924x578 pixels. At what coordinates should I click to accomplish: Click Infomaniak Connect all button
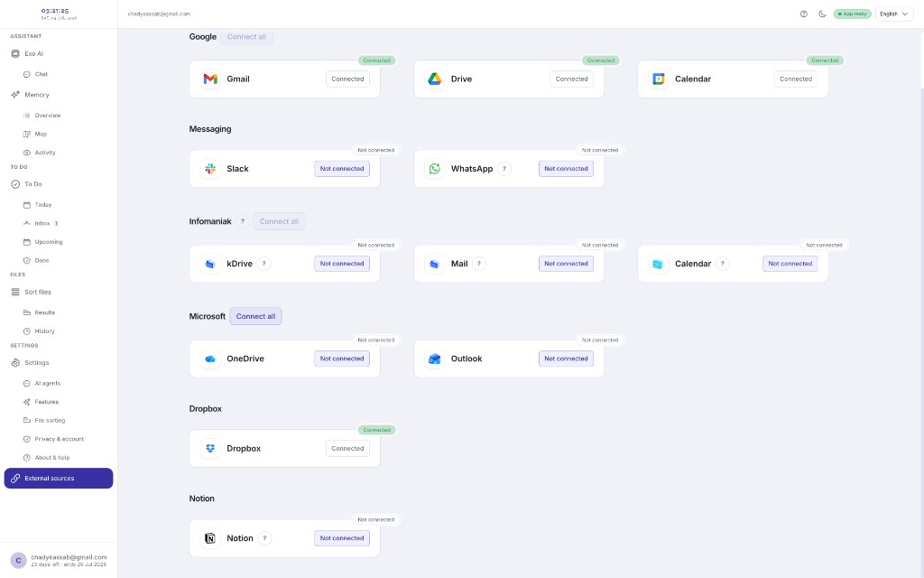pyautogui.click(x=279, y=222)
